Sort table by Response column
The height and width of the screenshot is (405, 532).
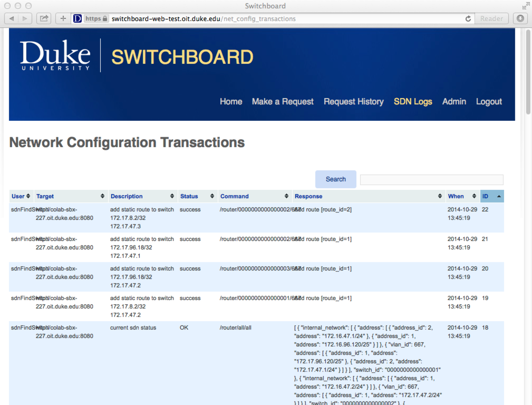[x=369, y=196]
